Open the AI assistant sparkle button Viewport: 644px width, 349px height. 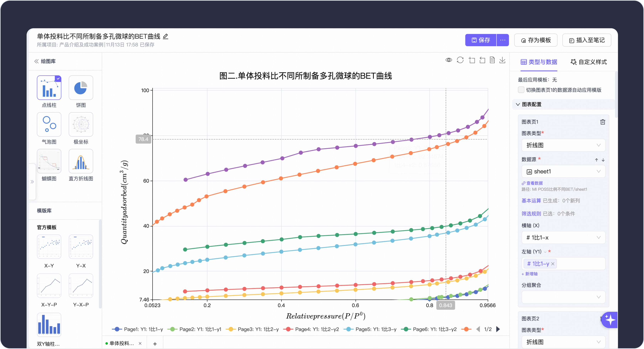(x=609, y=320)
